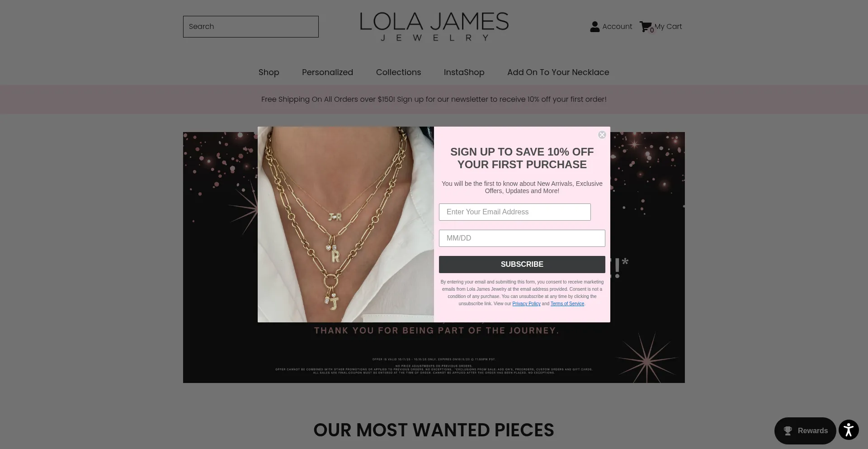Click the My Cart text link
868x449 pixels.
point(668,27)
